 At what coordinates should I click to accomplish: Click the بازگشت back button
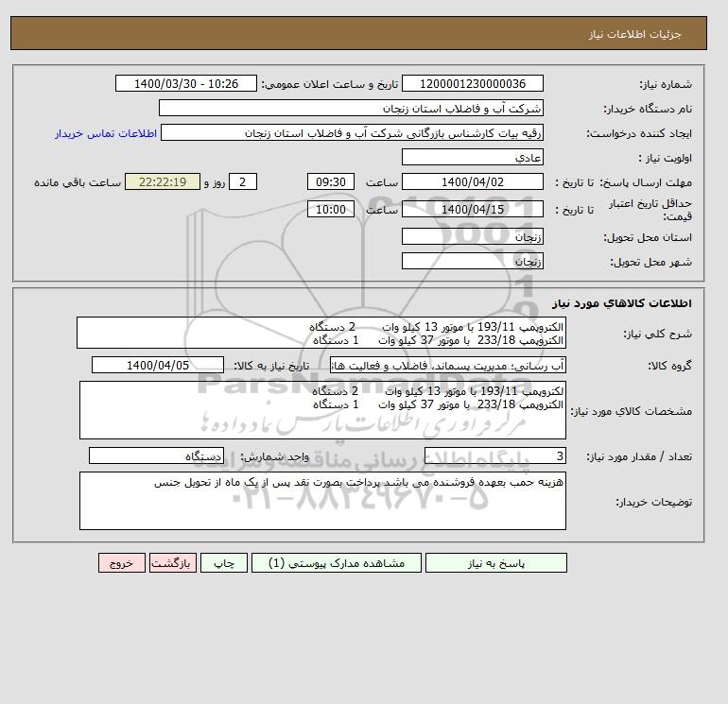(x=173, y=563)
